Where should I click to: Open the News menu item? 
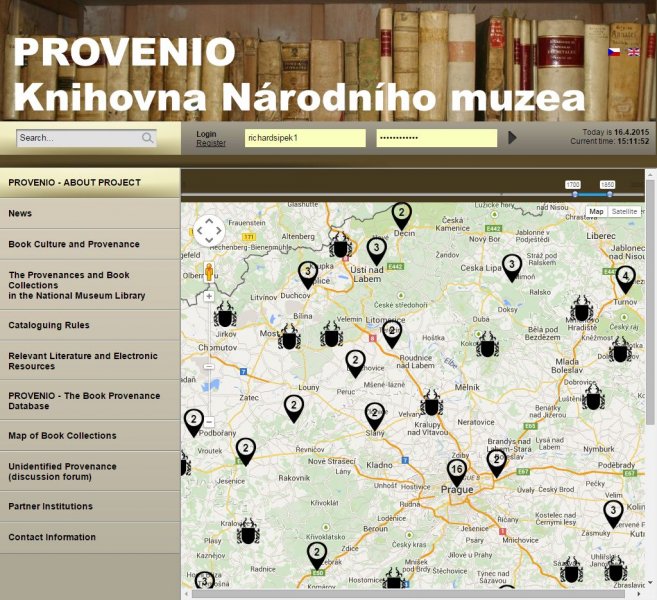[x=90, y=213]
